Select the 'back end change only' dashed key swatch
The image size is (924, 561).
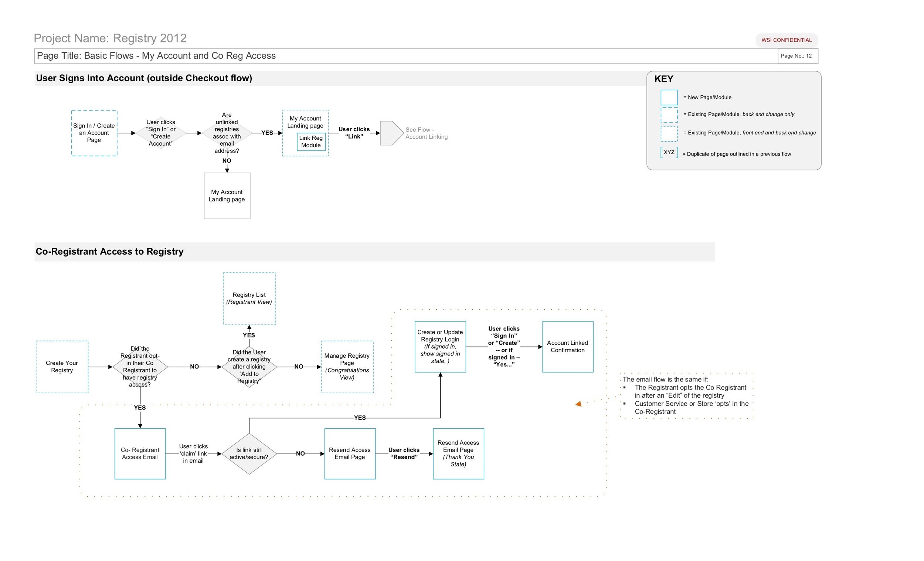[669, 115]
